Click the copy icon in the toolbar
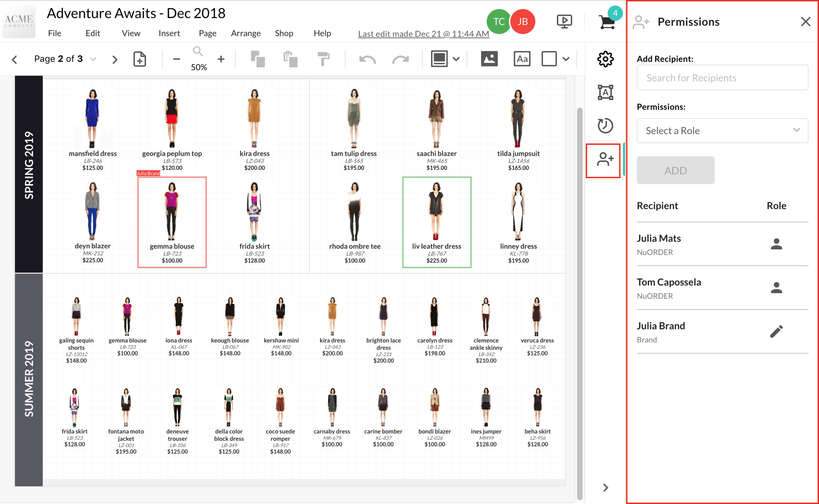This screenshot has height=504, width=819. tap(258, 59)
